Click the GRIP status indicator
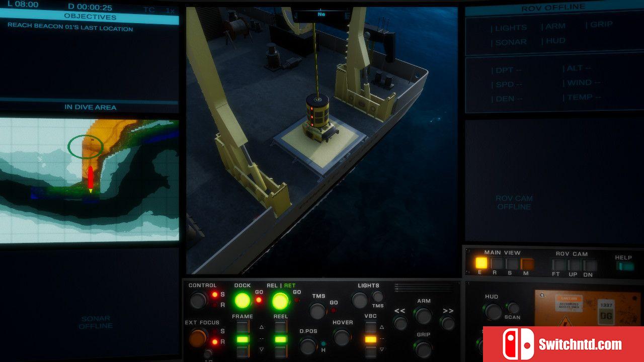The height and width of the screenshot is (362, 644). click(599, 24)
